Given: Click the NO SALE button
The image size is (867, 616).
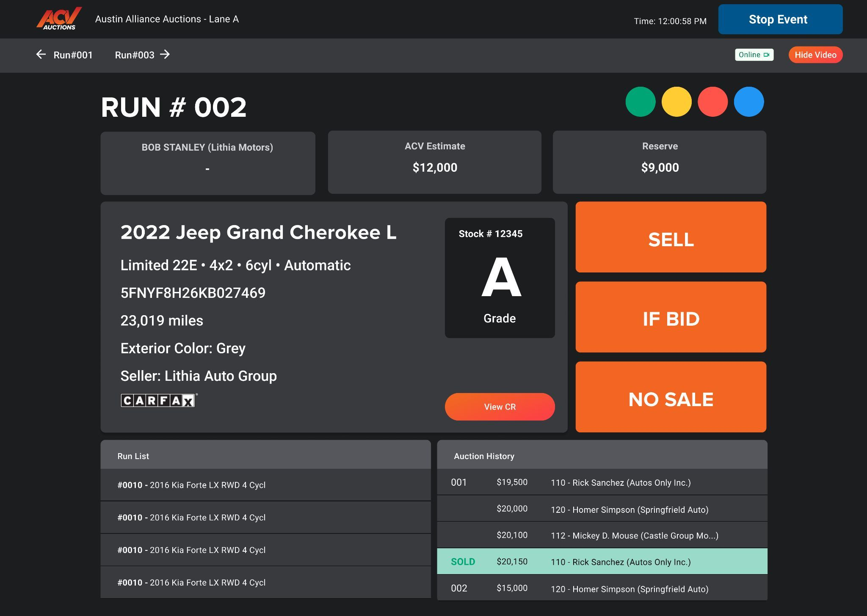Looking at the screenshot, I should tap(671, 397).
